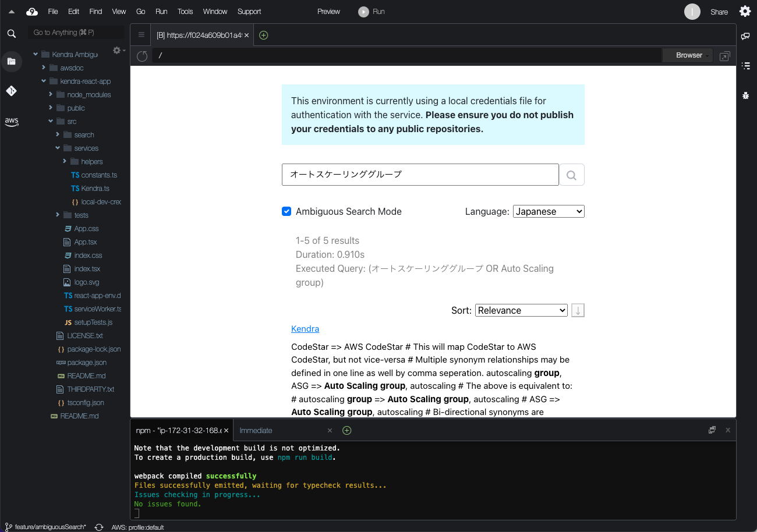The width and height of the screenshot is (757, 532).
Task: Open file tree settings gear
Action: click(118, 51)
